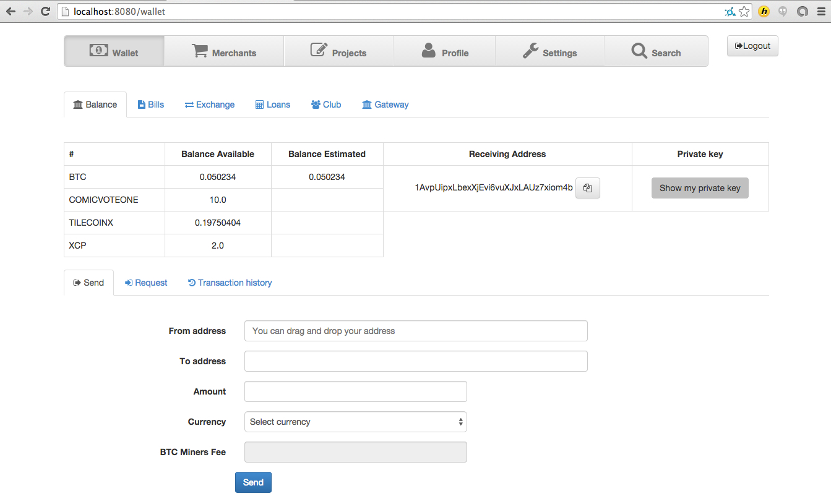Click the yellow 'h' extension icon

point(764,11)
